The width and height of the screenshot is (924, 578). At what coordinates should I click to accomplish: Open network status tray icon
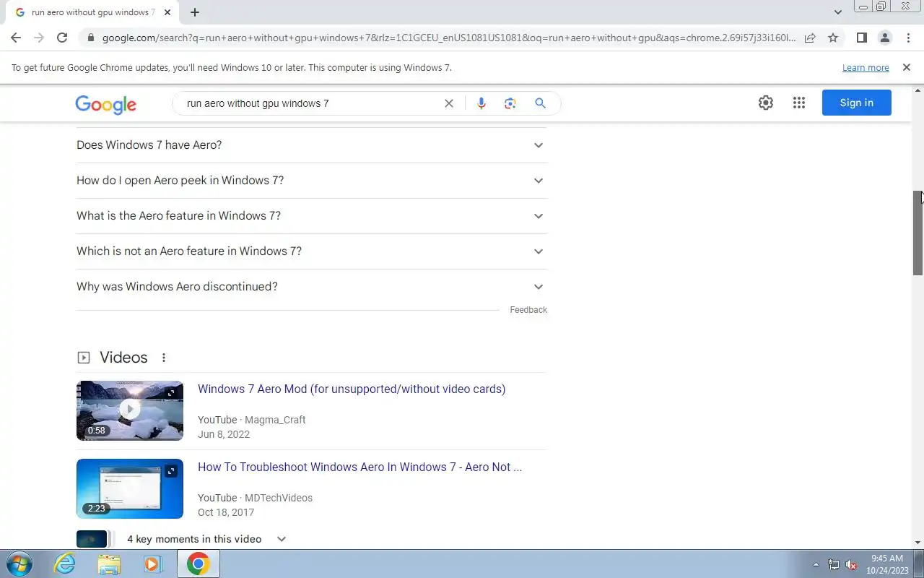click(x=834, y=564)
